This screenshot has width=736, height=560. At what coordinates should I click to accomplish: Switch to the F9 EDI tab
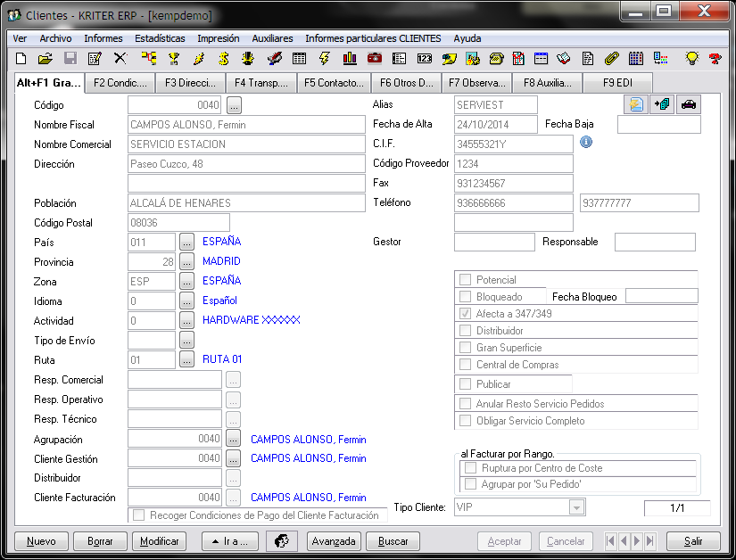tap(617, 83)
